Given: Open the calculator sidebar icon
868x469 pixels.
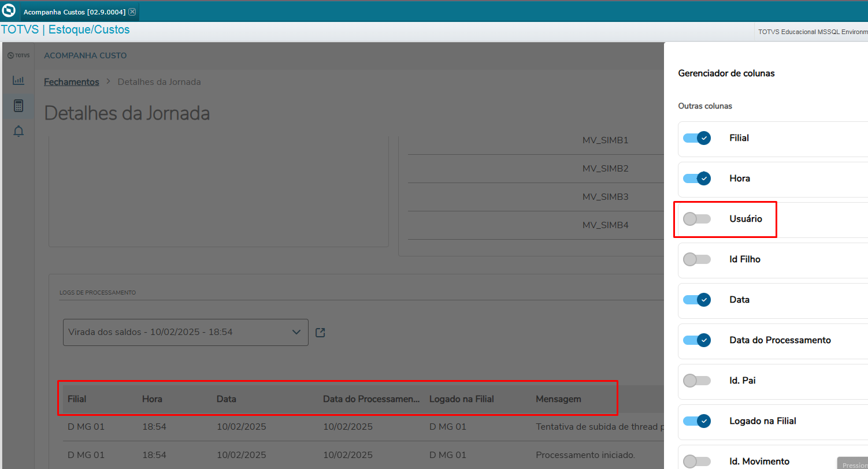Looking at the screenshot, I should click(x=18, y=106).
